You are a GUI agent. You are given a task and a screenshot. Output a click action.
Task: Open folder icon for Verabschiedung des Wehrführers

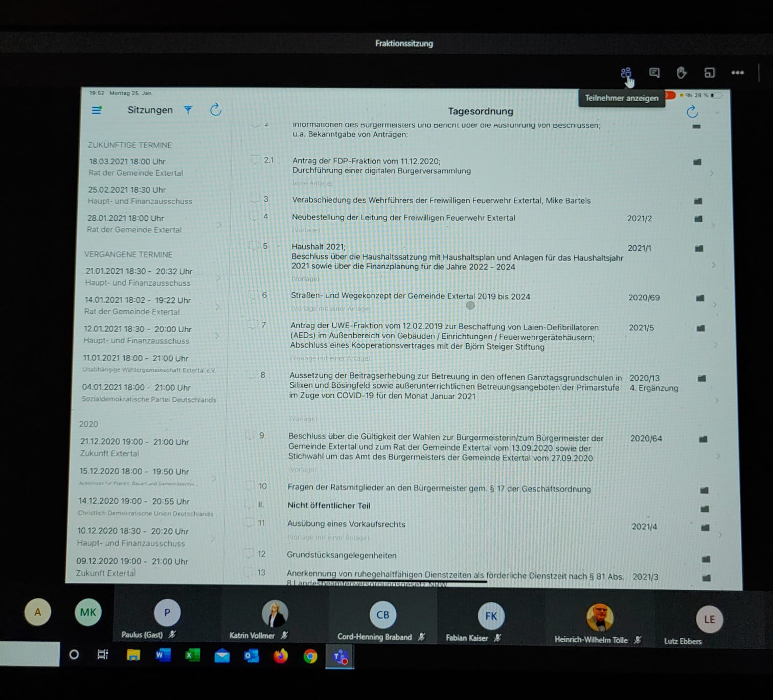[698, 201]
